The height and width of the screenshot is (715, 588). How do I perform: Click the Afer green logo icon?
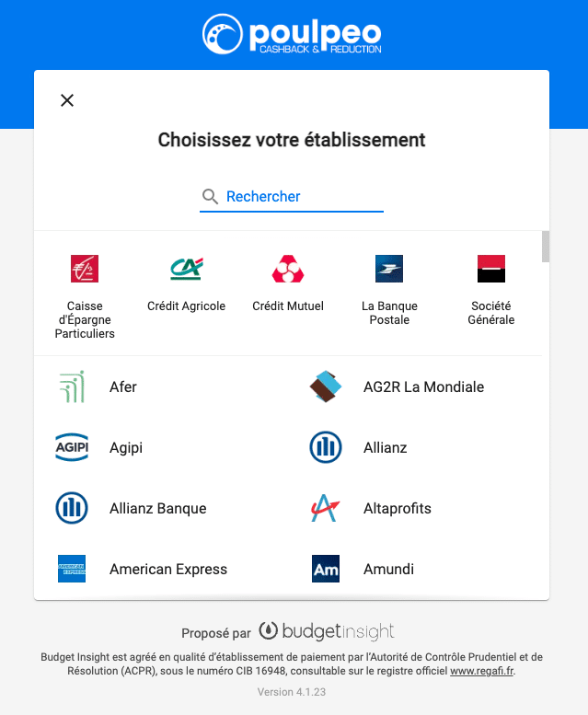coord(72,386)
